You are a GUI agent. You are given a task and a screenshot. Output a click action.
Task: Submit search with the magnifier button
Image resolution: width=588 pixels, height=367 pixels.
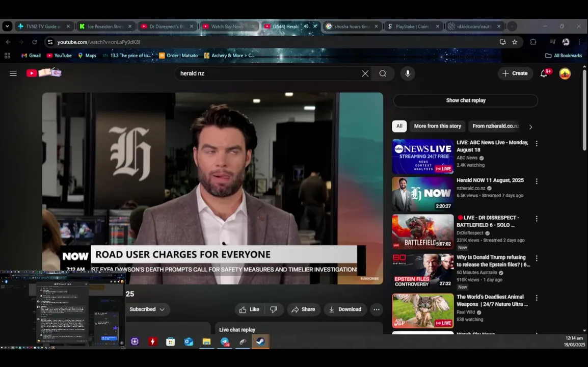383,73
